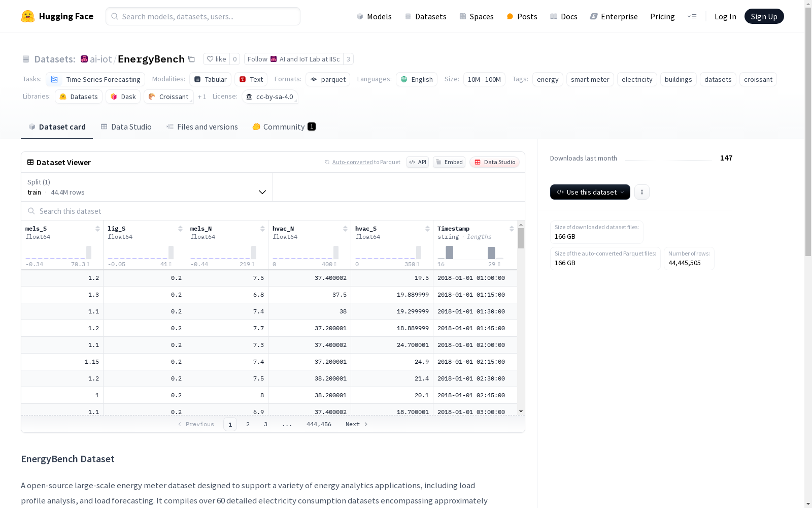Sort by the mels_S column sort icon
Viewport: 812px width, 508px height.
pos(97,229)
